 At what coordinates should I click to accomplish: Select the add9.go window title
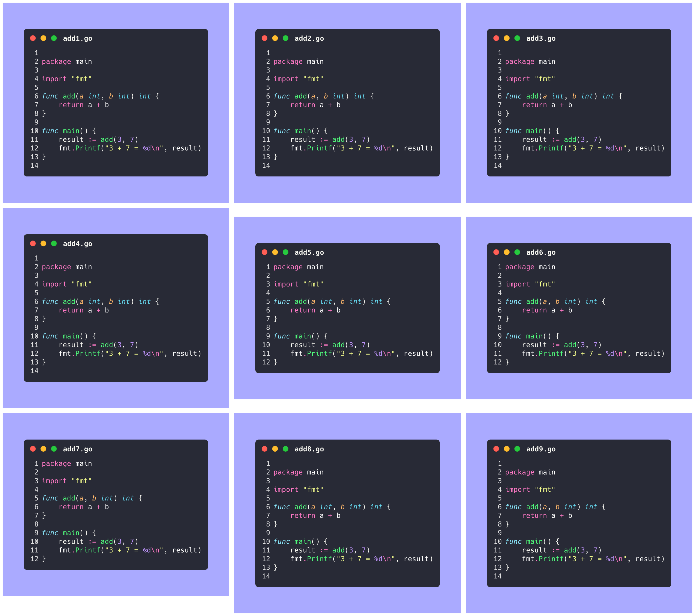pos(541,449)
